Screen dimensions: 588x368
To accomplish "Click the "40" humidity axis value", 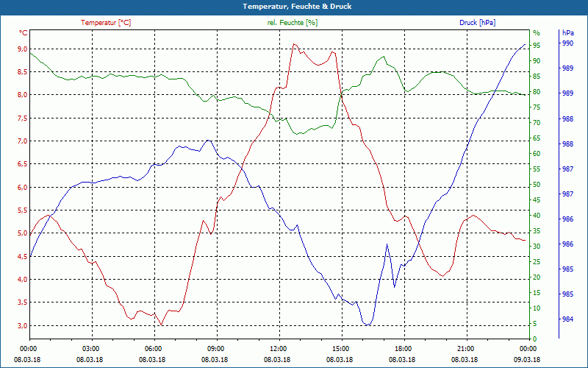I will pos(537,216).
